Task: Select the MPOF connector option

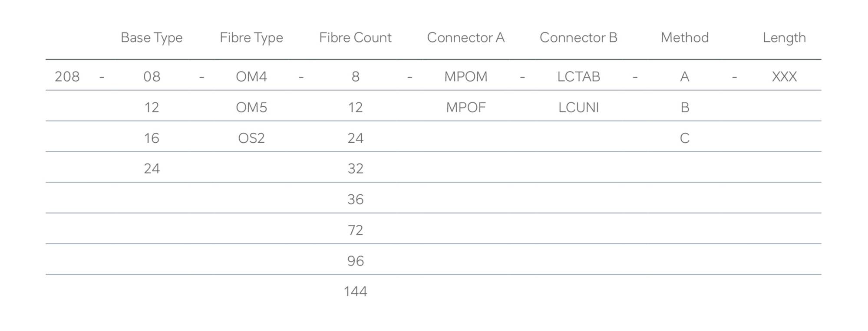Action: [x=465, y=107]
